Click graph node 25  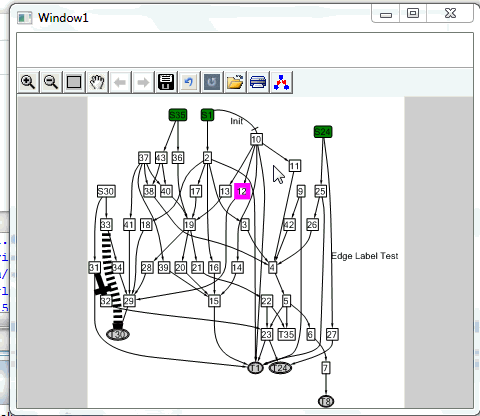pos(320,191)
